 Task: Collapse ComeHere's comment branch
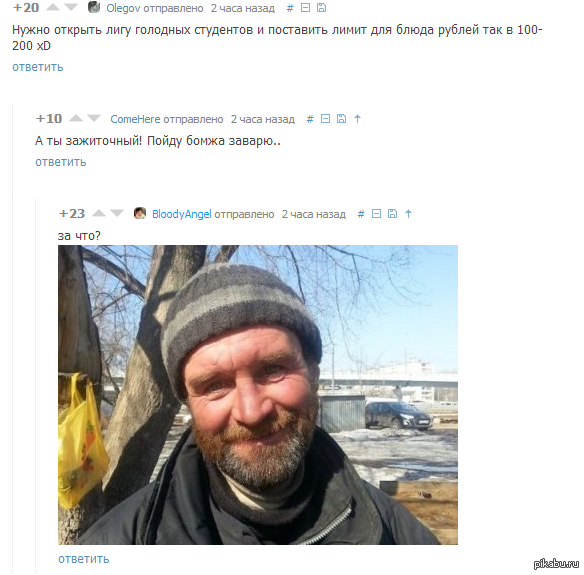(326, 119)
